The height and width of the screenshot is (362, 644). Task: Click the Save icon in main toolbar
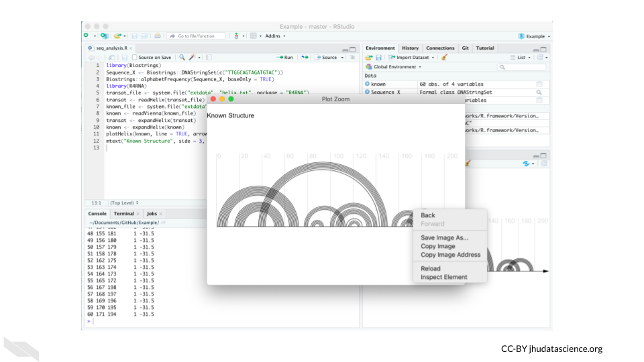tap(134, 36)
